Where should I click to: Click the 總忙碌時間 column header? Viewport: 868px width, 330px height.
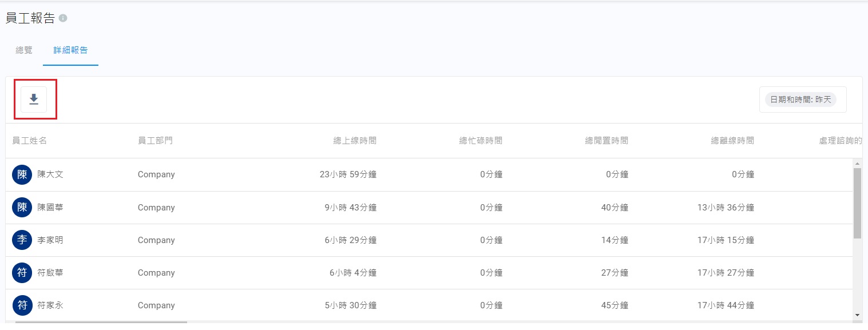[x=481, y=141]
